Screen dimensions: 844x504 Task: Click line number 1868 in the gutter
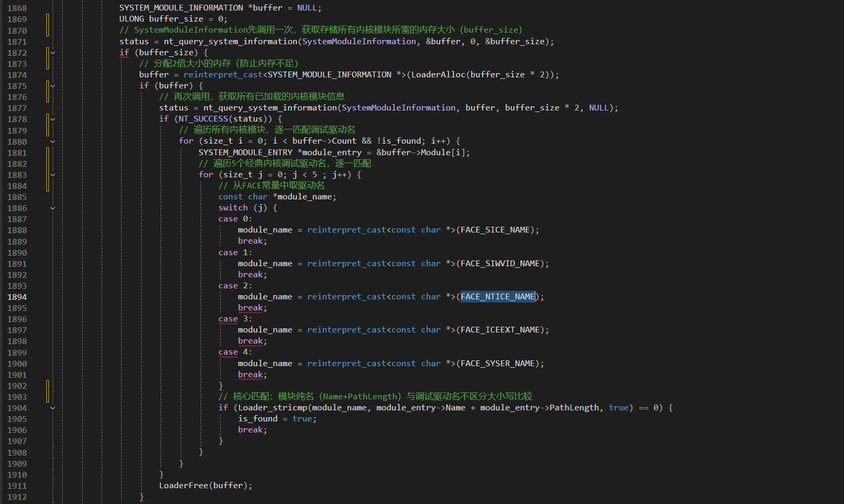point(17,8)
